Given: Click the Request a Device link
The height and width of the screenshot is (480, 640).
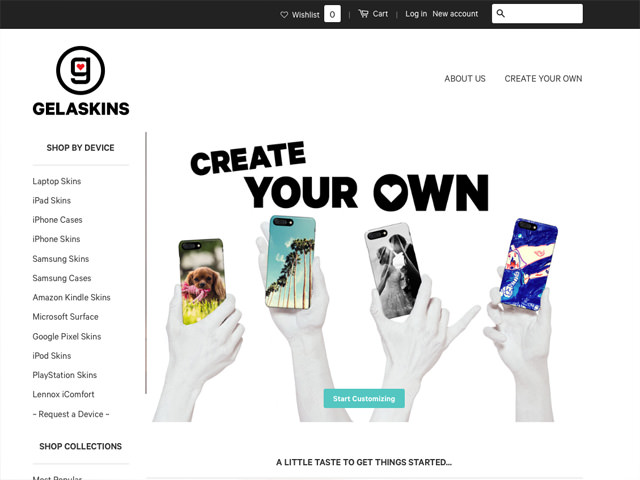Looking at the screenshot, I should pos(71,414).
